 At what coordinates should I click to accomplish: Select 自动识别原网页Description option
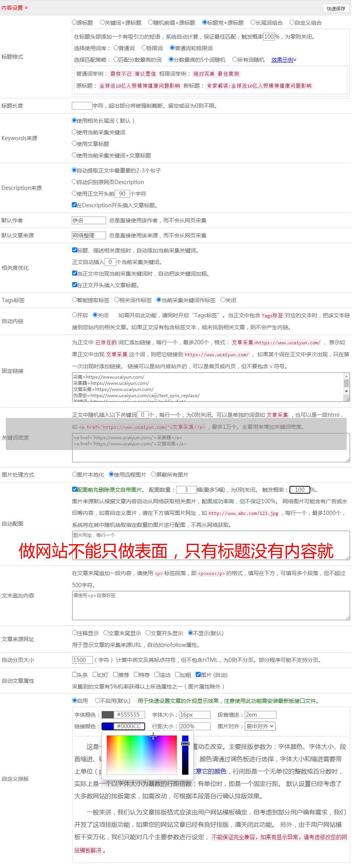[74, 182]
